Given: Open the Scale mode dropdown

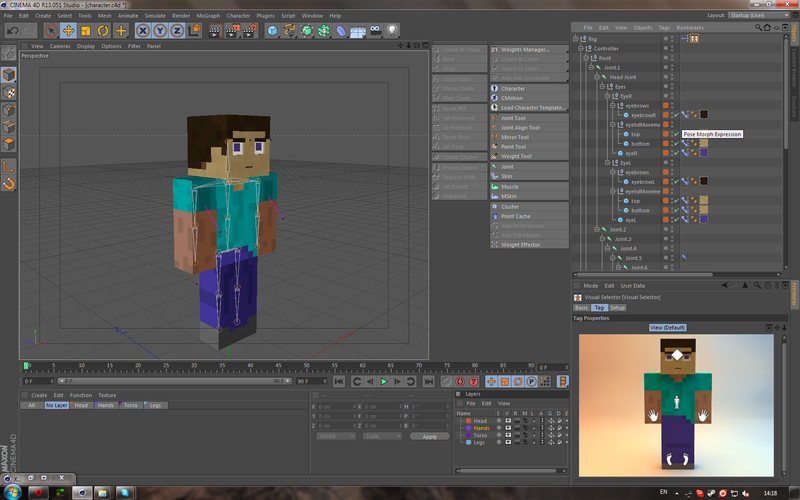Looking at the screenshot, I should [x=382, y=436].
